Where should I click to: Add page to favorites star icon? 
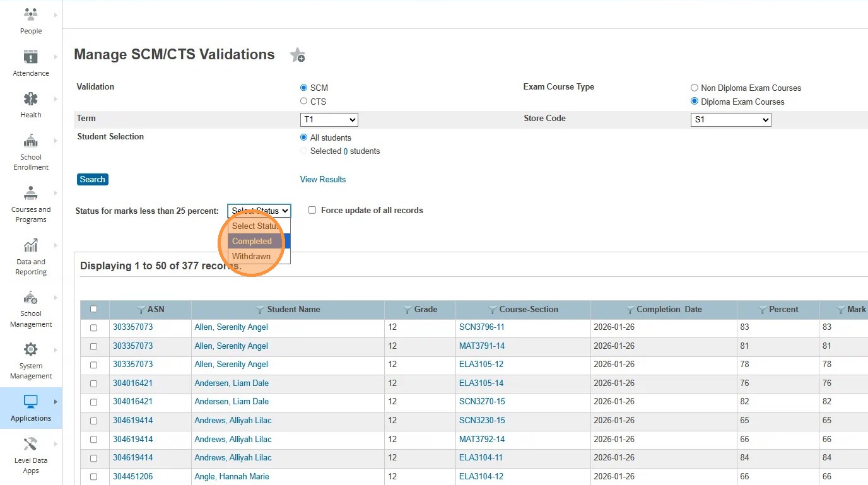pos(297,56)
